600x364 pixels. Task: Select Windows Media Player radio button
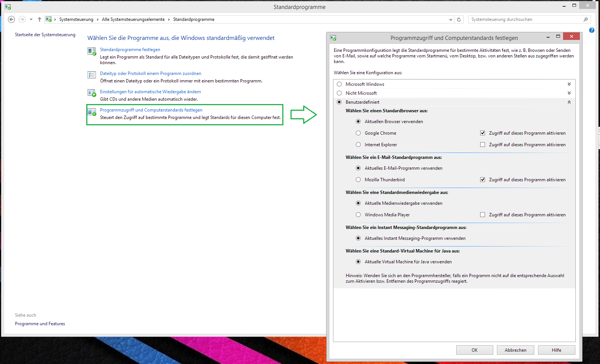click(358, 215)
